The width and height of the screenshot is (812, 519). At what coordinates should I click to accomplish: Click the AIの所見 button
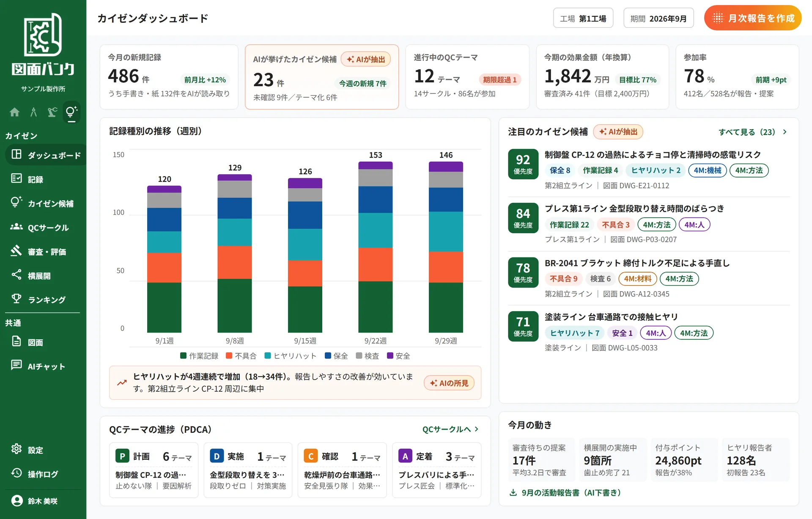click(x=449, y=383)
